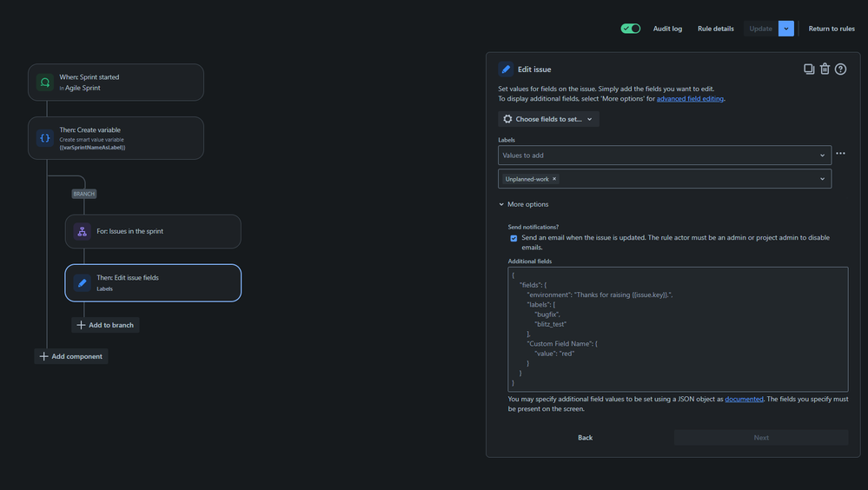Select the When: Sprint started trigger card
868x490 pixels.
pos(116,83)
